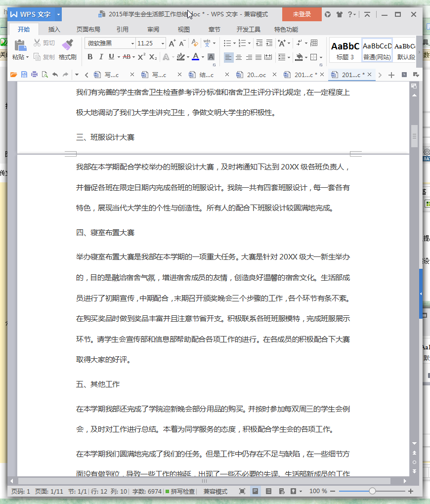Image resolution: width=430 pixels, height=504 pixels.
Task: Click the zoom slider handle
Action: point(372,491)
